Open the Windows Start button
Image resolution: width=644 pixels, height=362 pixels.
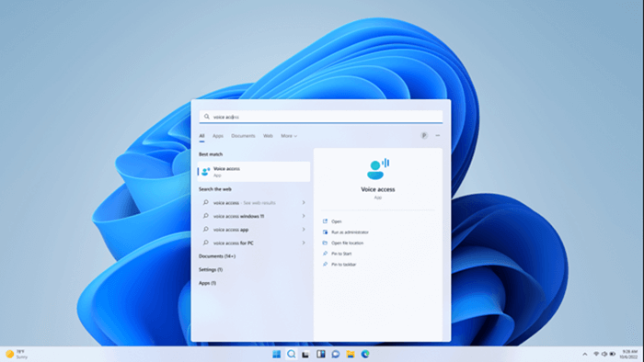pos(277,355)
